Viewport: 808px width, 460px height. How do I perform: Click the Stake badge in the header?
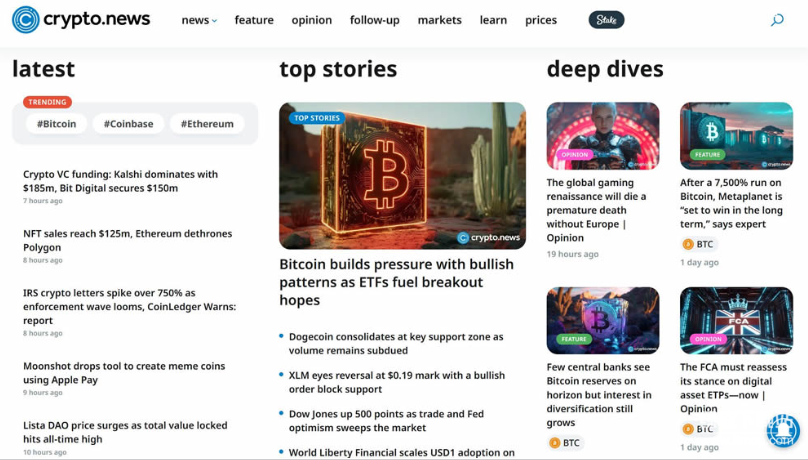(x=607, y=20)
